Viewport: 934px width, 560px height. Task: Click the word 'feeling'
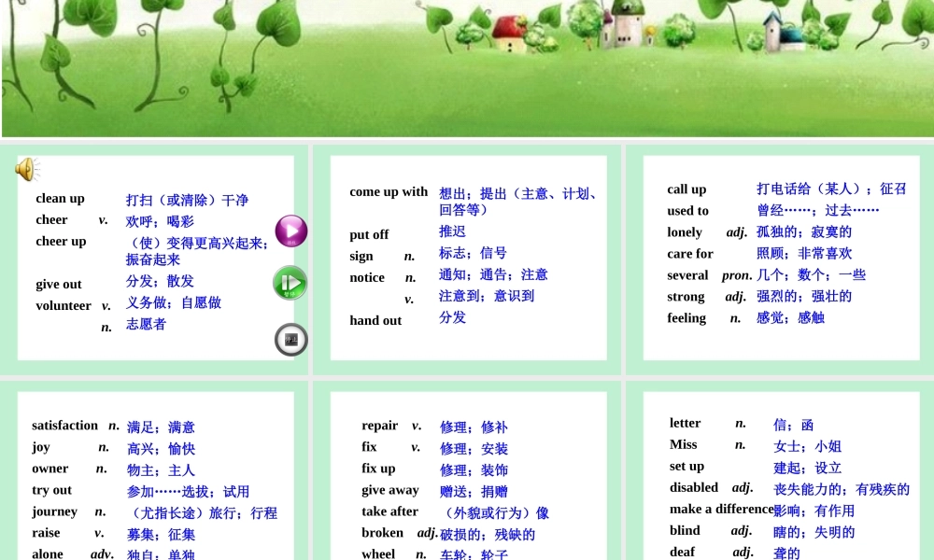[x=686, y=318]
